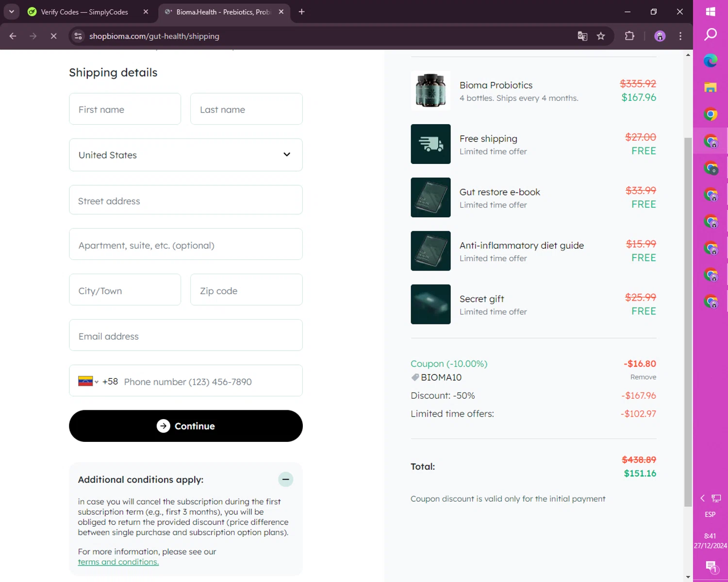Open the tab search chevron
Viewport: 728px width, 582px height.
[x=11, y=12]
